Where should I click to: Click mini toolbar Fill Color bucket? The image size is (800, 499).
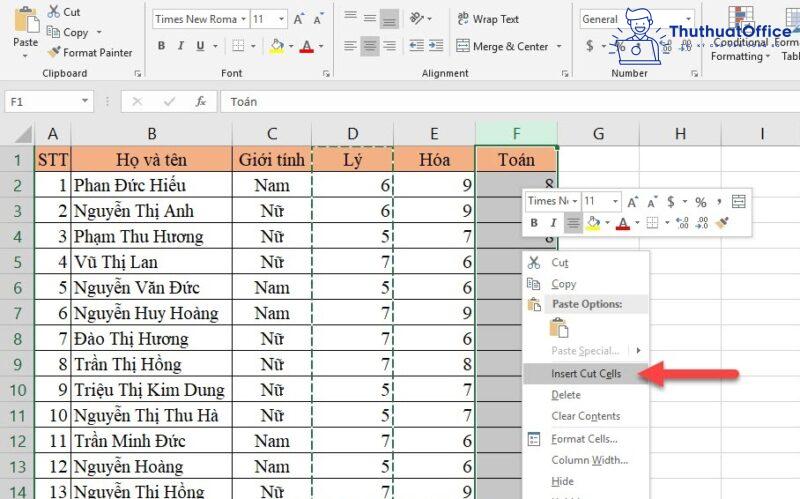click(593, 223)
